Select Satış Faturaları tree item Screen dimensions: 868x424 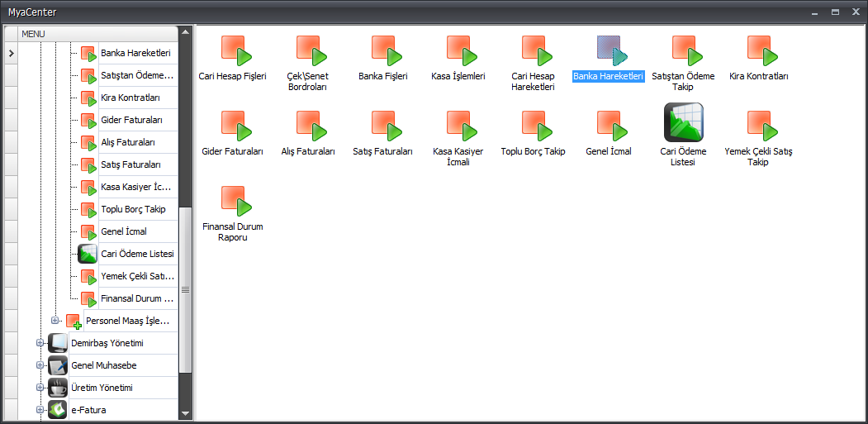(x=130, y=164)
